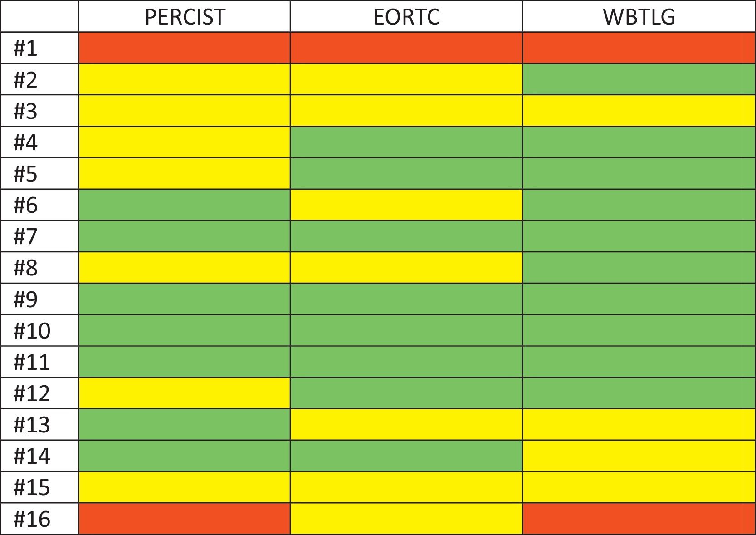Click the yellow PERCIST cell in row #4

[185, 142]
